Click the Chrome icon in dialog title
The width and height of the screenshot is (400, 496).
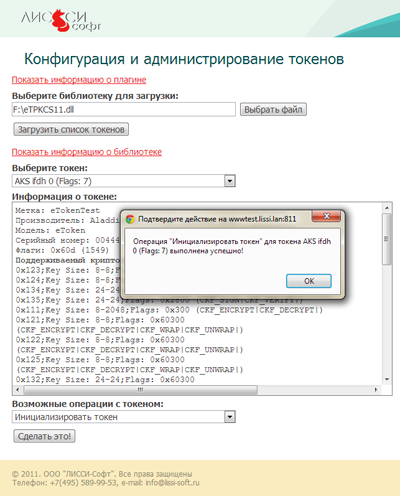coord(130,219)
